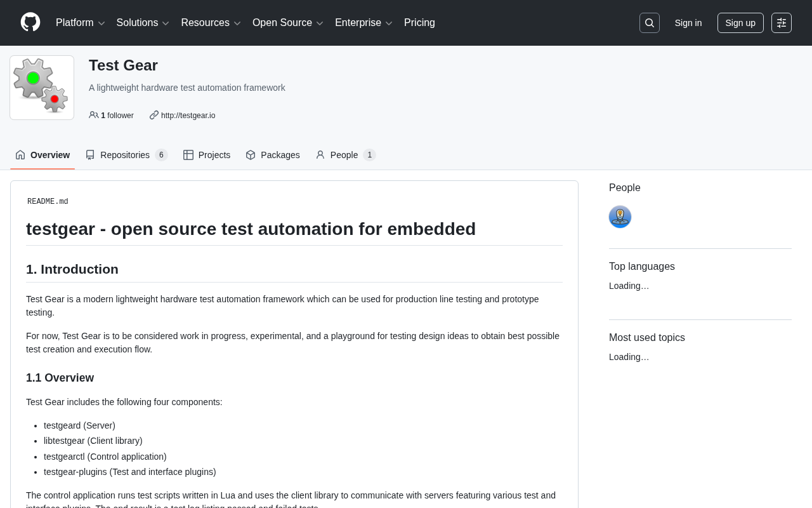Click the search magnifier icon

click(x=650, y=23)
